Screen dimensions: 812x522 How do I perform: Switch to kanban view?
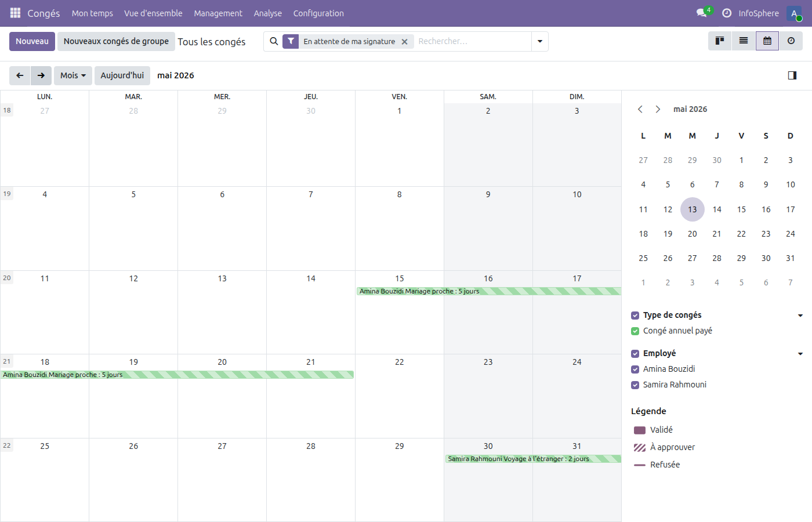point(719,41)
